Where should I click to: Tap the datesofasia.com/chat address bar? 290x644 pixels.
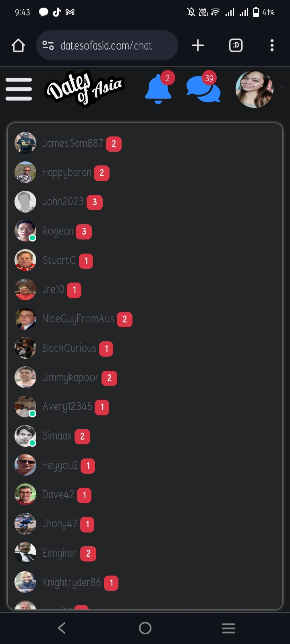click(x=107, y=45)
